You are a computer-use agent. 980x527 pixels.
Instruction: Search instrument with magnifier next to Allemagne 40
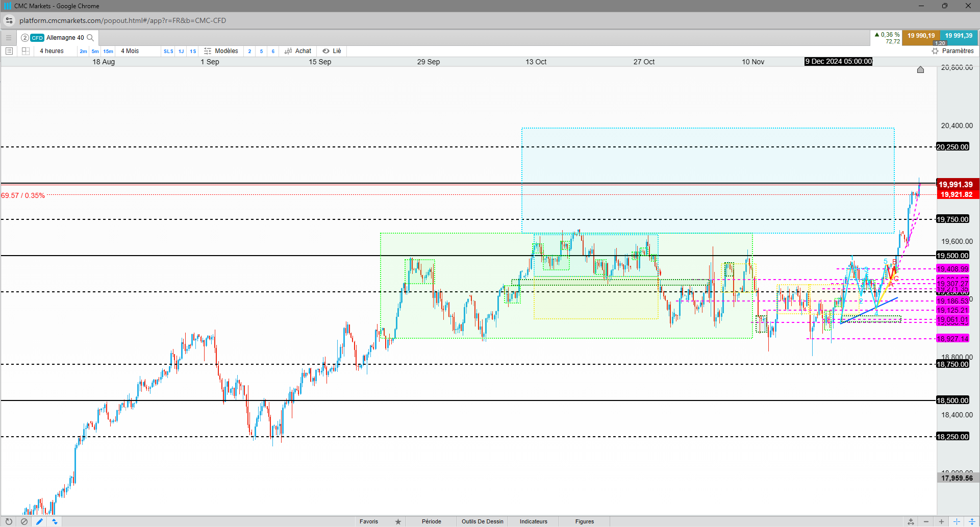90,38
